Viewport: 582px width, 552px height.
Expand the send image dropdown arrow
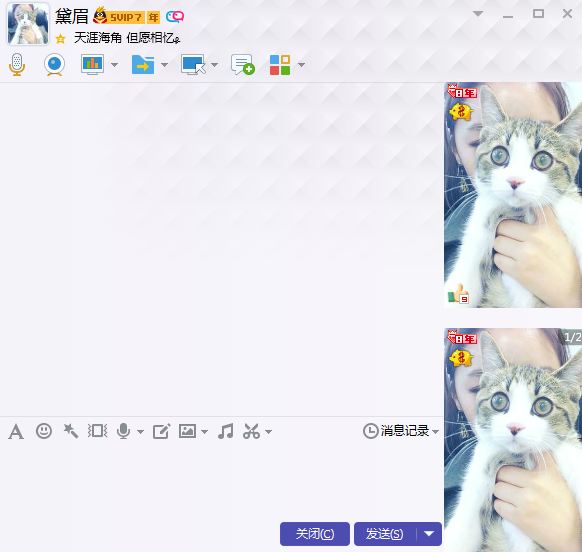205,432
